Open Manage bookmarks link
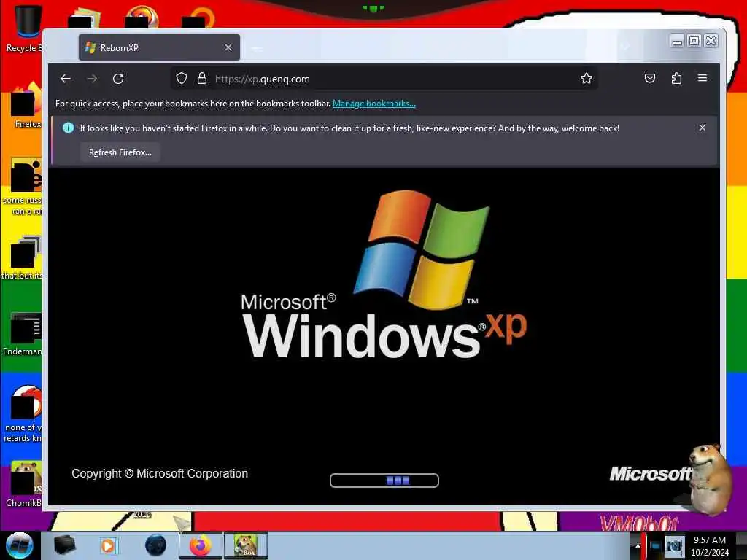Screen dimensions: 747x560 pos(374,104)
